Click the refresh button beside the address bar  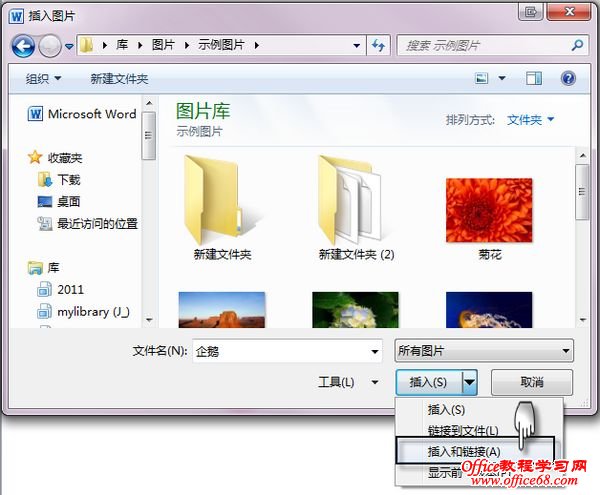[378, 46]
